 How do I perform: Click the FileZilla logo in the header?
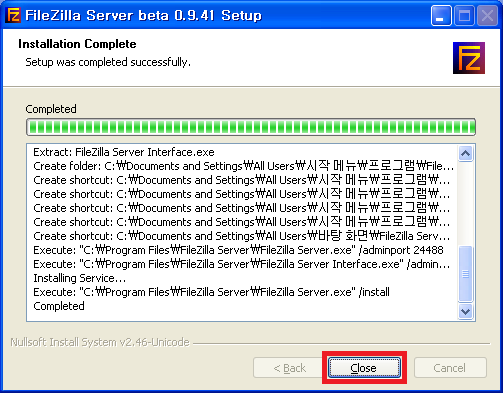pos(469,58)
